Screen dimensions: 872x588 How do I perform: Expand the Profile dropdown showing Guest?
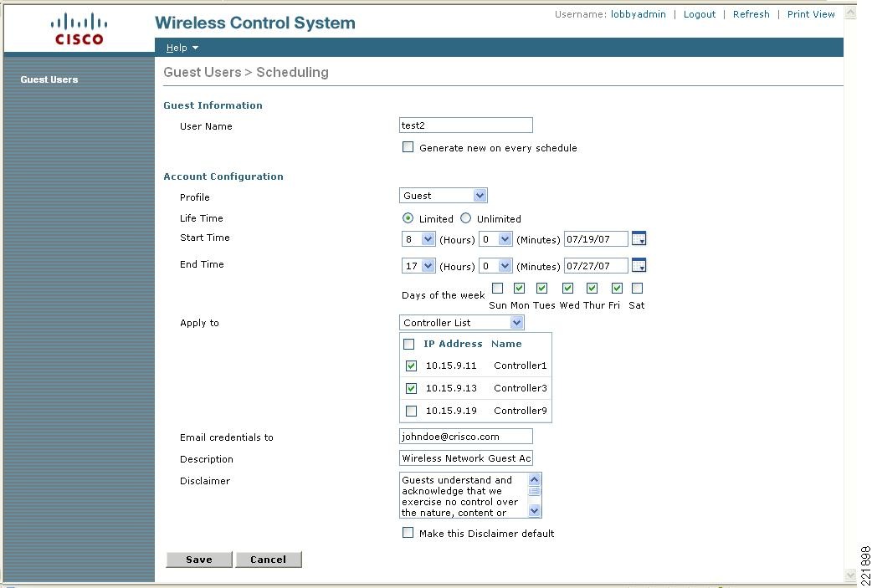(x=444, y=196)
